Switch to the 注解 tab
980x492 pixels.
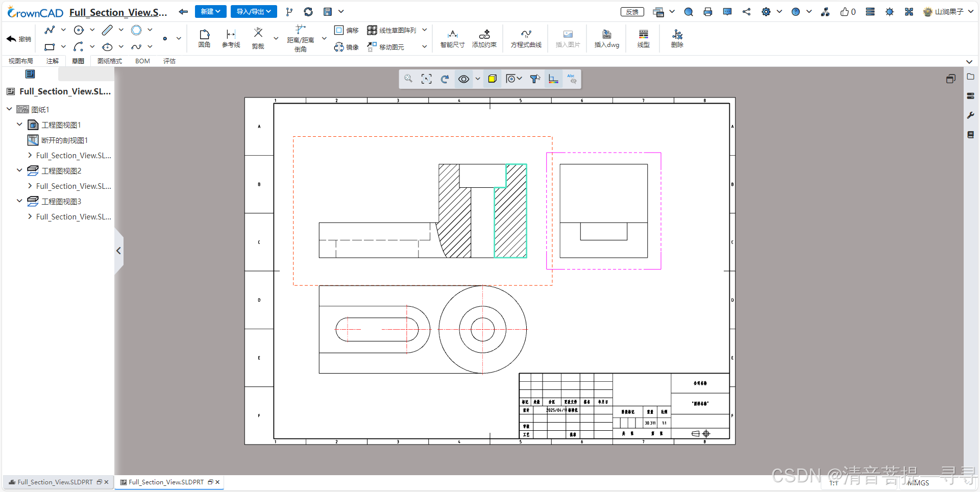[53, 61]
